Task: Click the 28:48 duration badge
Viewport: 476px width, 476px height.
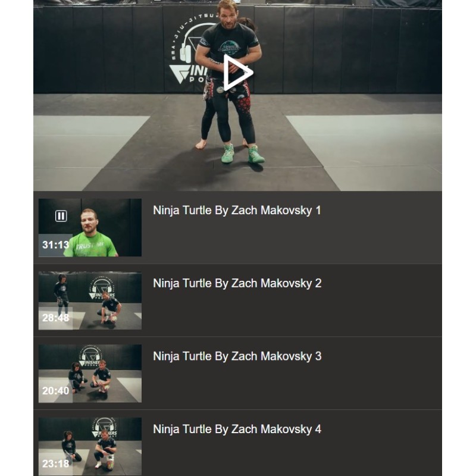Action: click(x=55, y=318)
